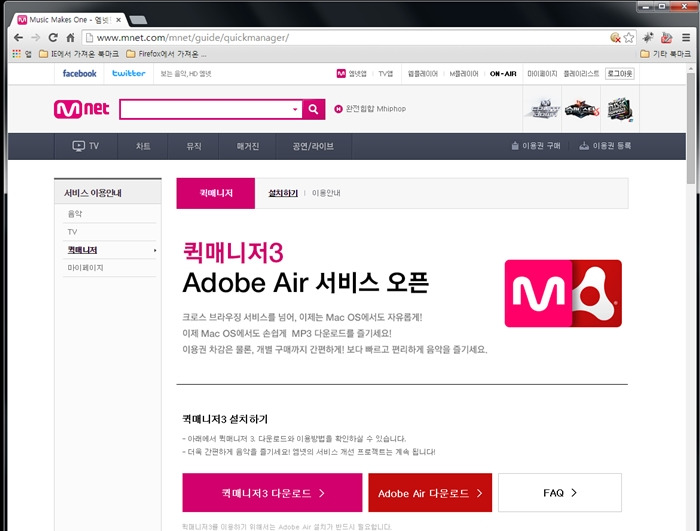Open the IE imported bookmarks folder

(79, 54)
